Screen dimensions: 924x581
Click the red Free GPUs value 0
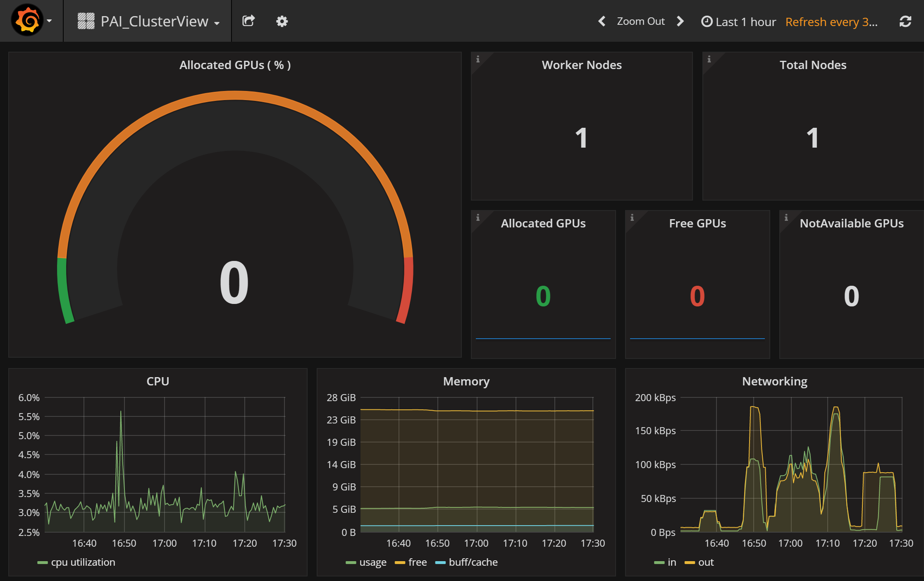tap(697, 296)
